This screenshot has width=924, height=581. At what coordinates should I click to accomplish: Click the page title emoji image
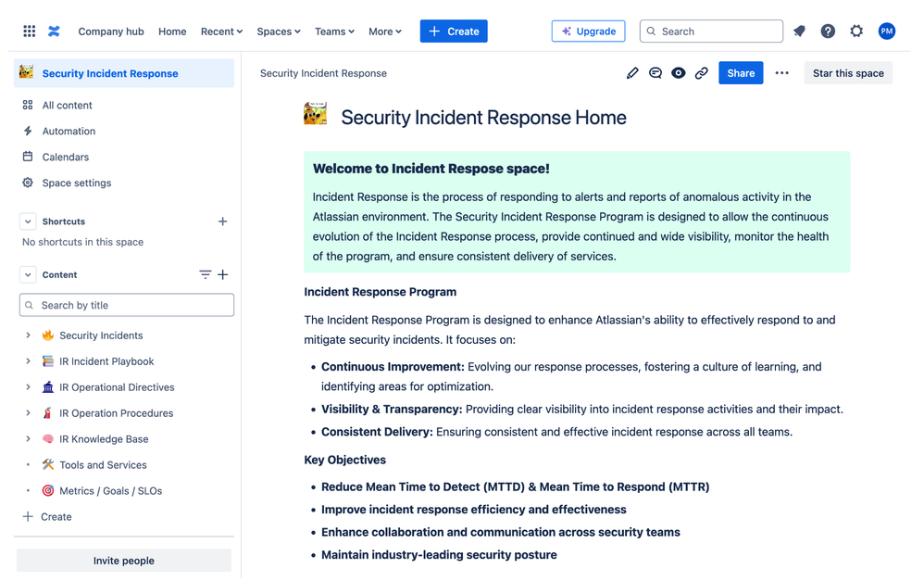(316, 114)
